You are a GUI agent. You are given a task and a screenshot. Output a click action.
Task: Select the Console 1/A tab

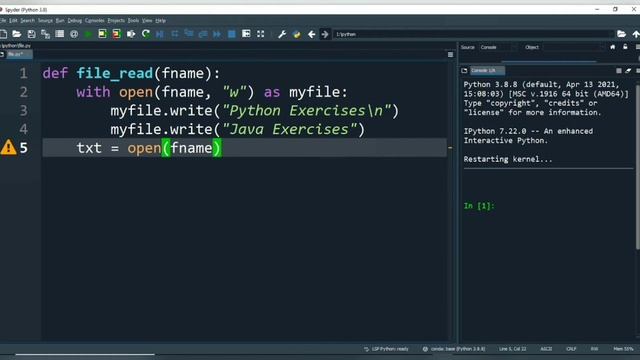point(487,71)
